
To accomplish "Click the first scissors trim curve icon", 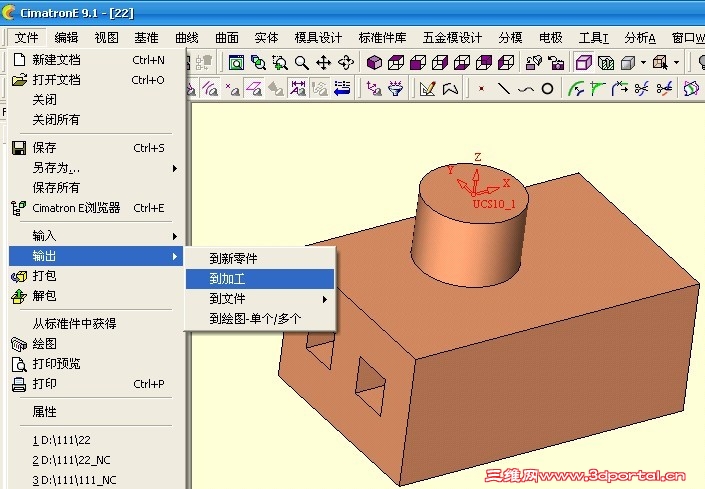I will [x=642, y=88].
